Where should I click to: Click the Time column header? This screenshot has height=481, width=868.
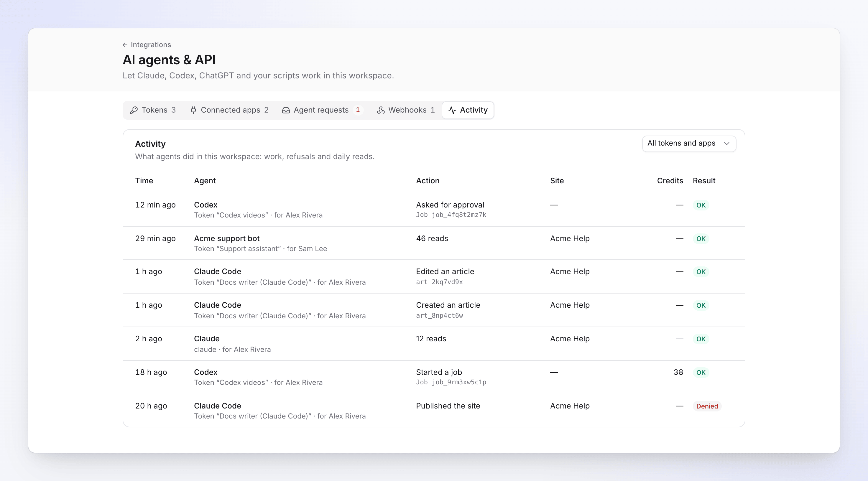pos(144,181)
